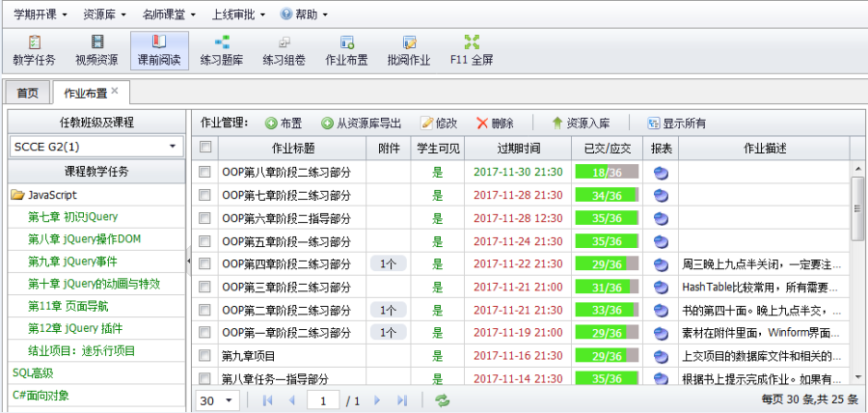The width and height of the screenshot is (868, 413).
Task: Toggle the select-all checkbox in table header
Action: click(204, 148)
